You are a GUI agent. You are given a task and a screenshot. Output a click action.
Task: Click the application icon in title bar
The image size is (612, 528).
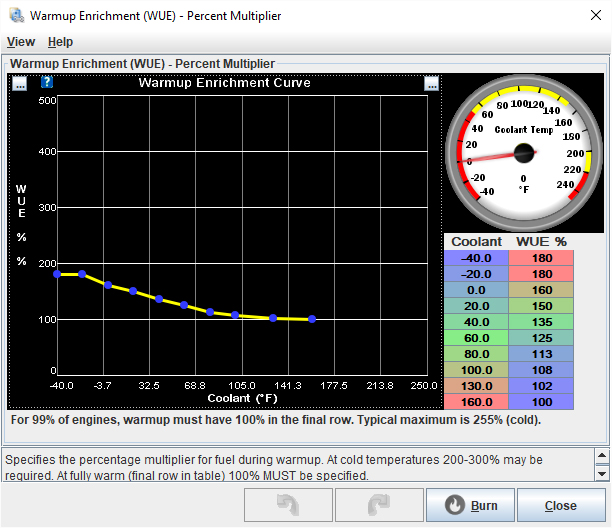(x=15, y=16)
